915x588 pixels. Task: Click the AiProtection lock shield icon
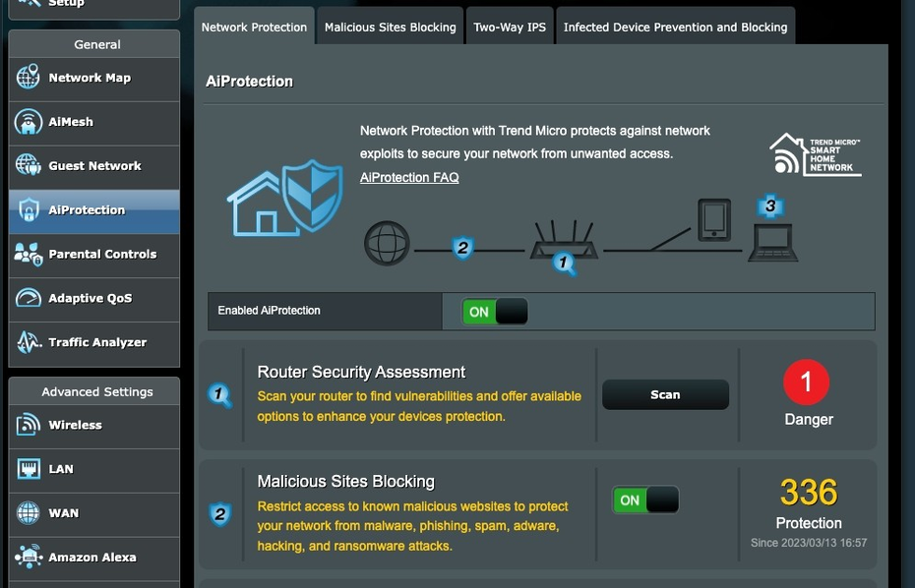tap(29, 209)
